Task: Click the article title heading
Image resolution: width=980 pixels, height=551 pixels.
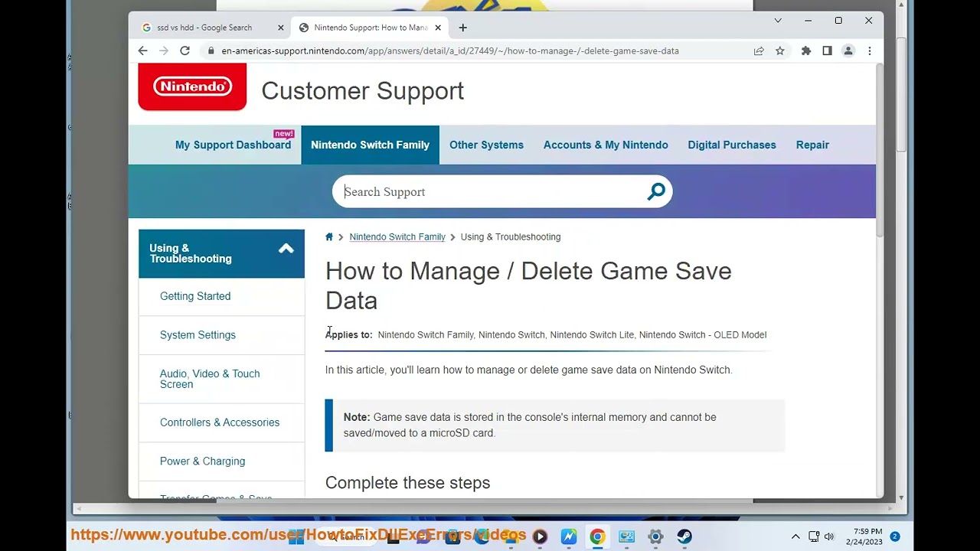Action: click(x=528, y=285)
